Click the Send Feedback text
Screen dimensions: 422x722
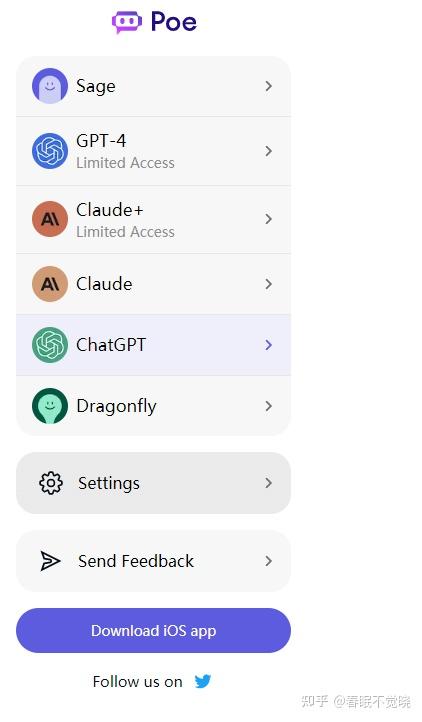[x=136, y=561]
